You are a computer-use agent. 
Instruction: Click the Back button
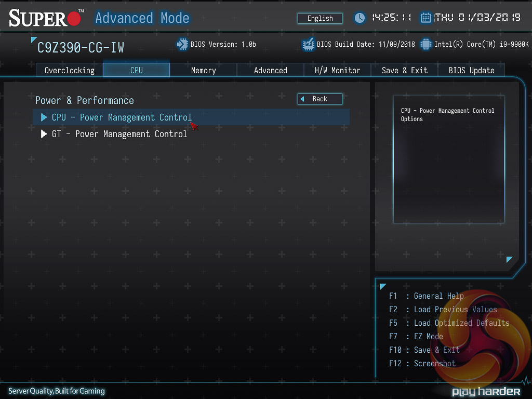coord(320,99)
